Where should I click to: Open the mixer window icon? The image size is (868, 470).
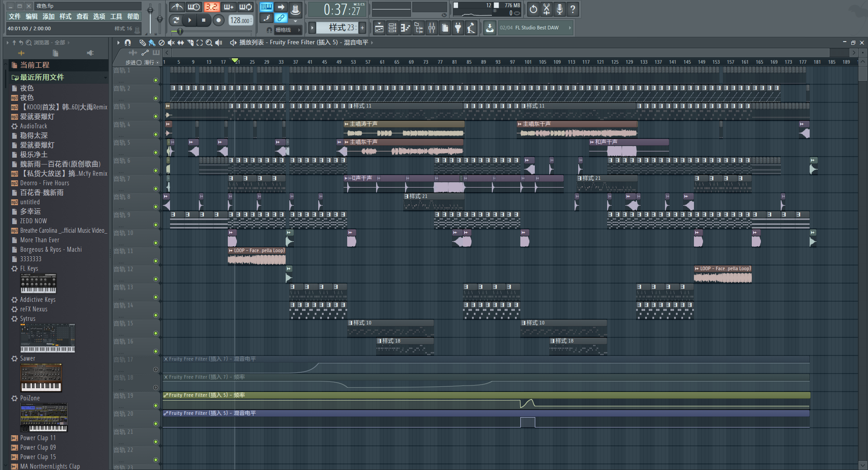click(x=432, y=28)
